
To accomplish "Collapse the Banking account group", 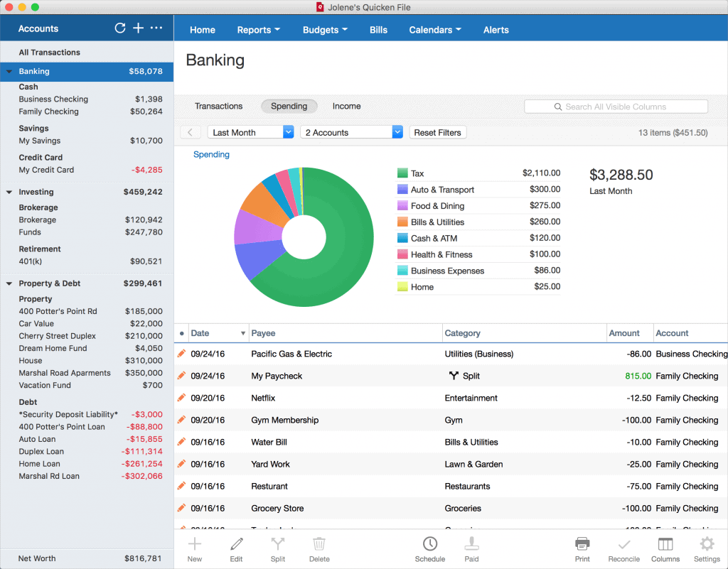I will click(9, 72).
